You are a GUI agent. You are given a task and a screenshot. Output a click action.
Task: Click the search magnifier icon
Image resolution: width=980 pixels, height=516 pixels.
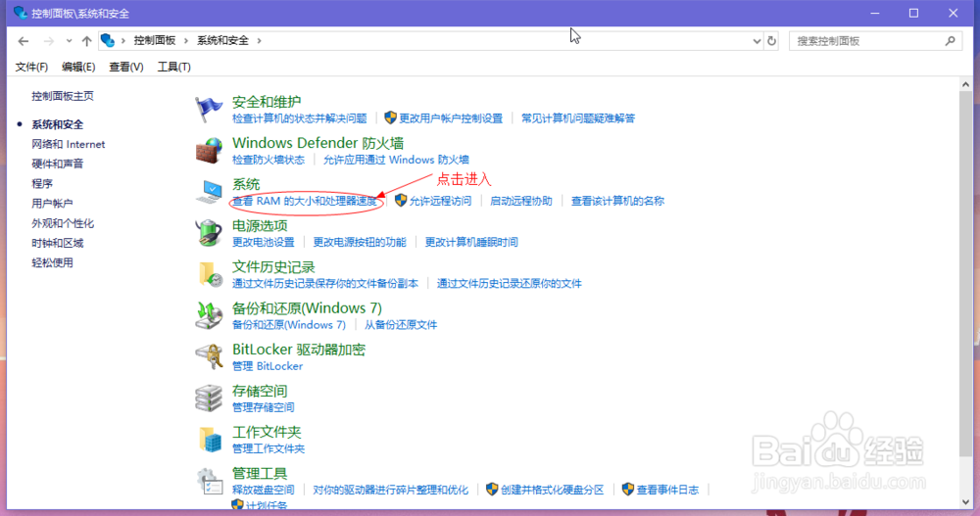coord(950,41)
